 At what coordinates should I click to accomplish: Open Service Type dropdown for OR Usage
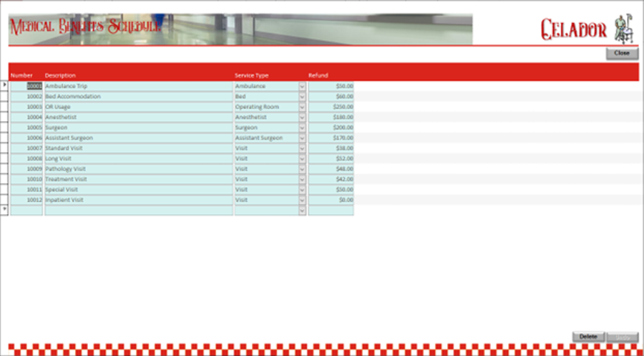pyautogui.click(x=302, y=107)
